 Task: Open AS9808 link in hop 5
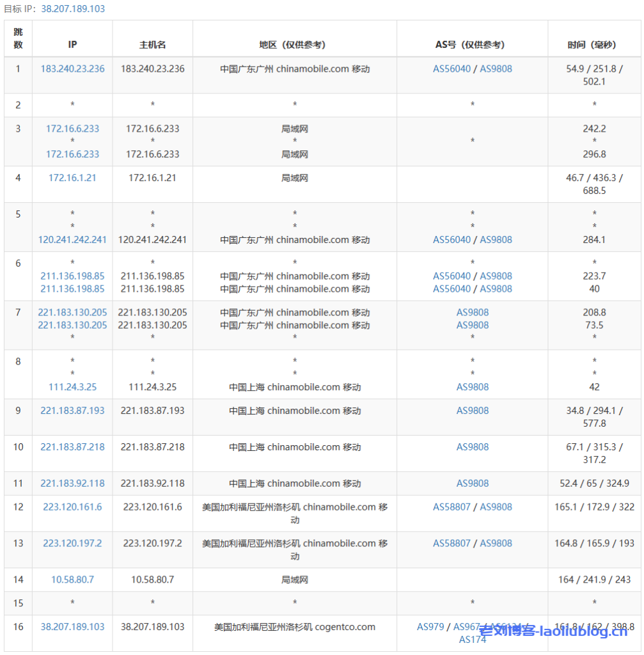(x=497, y=239)
